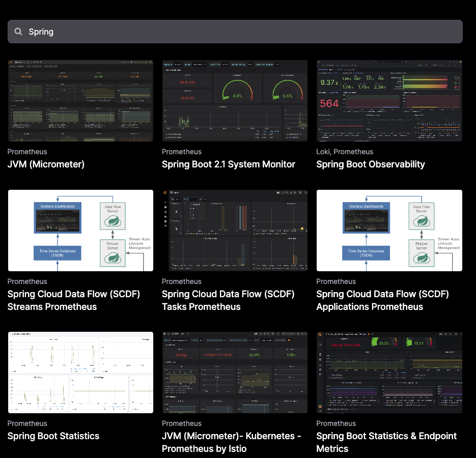This screenshot has width=476, height=458.
Task: Click JVM (Micrometer)- Kubernetes title
Action: [231, 442]
